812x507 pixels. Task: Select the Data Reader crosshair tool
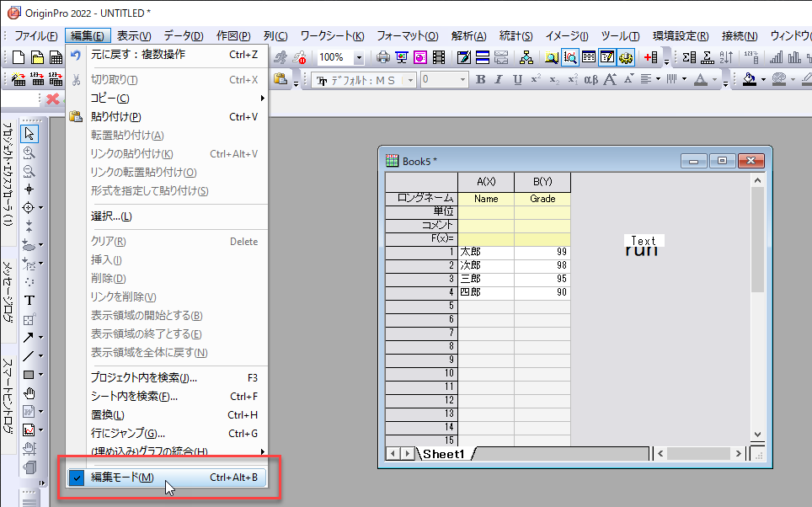coord(28,208)
